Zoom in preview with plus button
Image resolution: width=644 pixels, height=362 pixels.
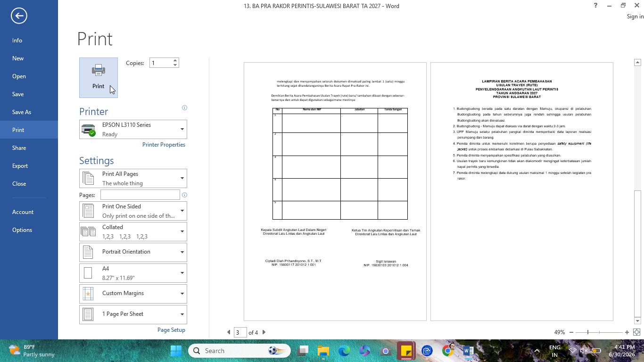click(x=627, y=332)
